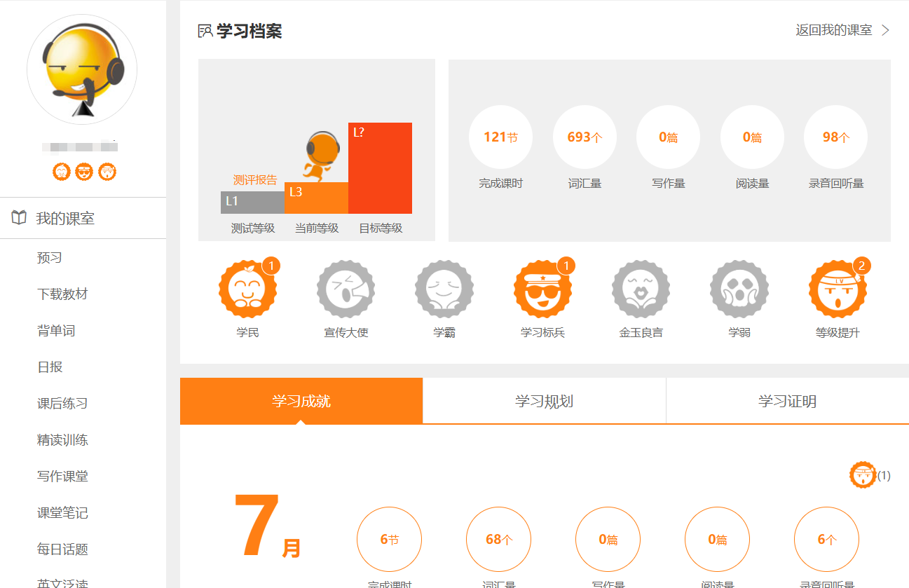Open 预习 in the sidebar
The image size is (909, 588).
pyautogui.click(x=50, y=257)
